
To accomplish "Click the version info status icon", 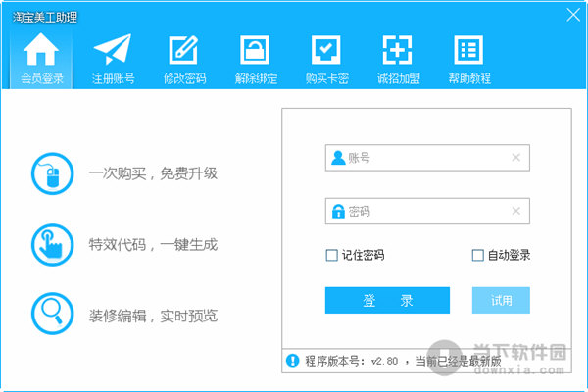I will 292,361.
